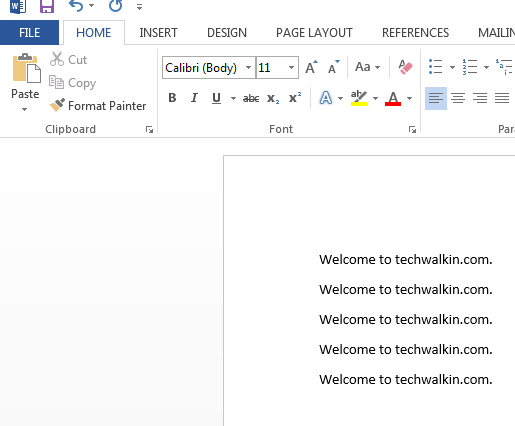Decrease font size with Shrink Font
Image resolution: width=515 pixels, height=426 pixels.
pyautogui.click(x=333, y=67)
